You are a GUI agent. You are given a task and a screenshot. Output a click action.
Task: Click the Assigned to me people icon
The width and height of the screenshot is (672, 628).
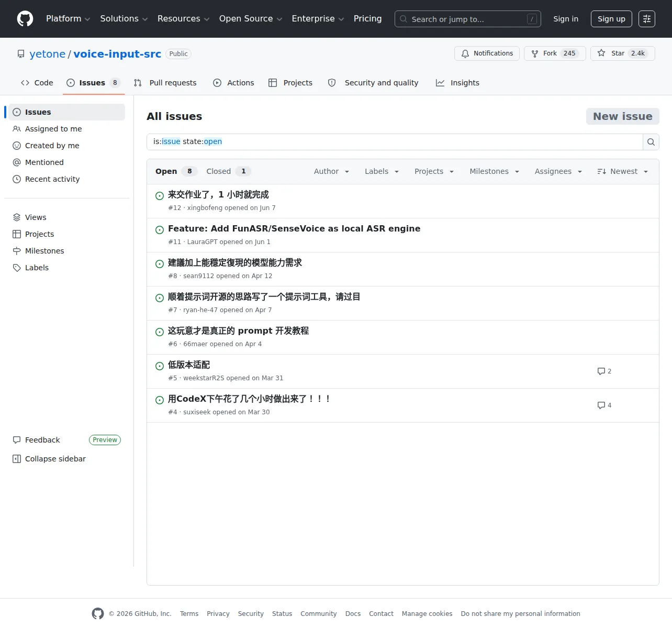17,129
